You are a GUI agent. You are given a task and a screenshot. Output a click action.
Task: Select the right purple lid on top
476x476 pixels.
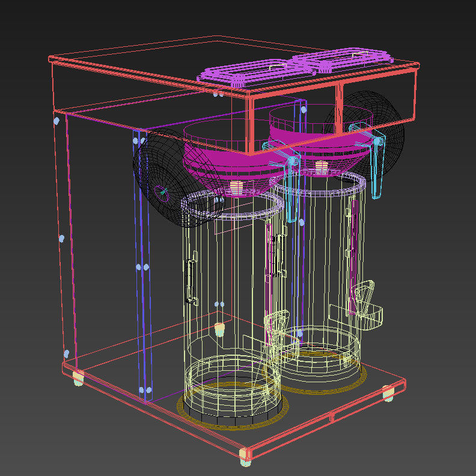[343, 60]
